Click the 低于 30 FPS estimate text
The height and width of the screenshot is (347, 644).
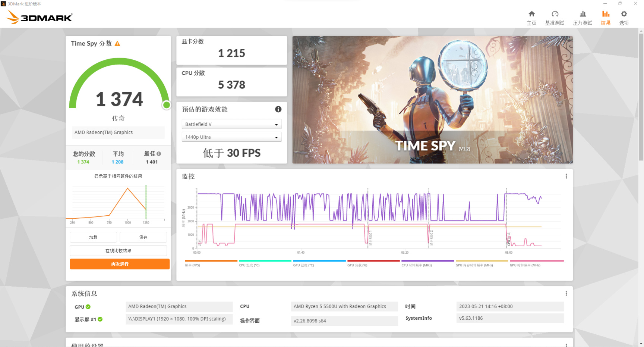pyautogui.click(x=231, y=153)
